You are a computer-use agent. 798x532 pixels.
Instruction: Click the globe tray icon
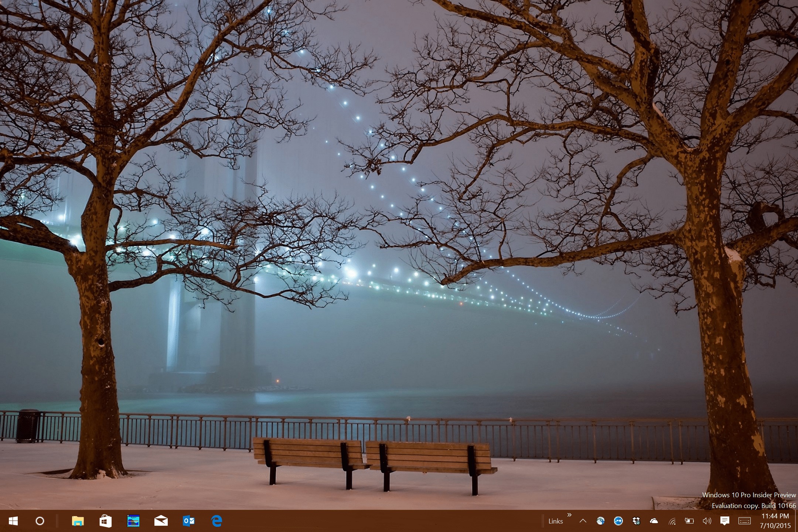[601, 521]
